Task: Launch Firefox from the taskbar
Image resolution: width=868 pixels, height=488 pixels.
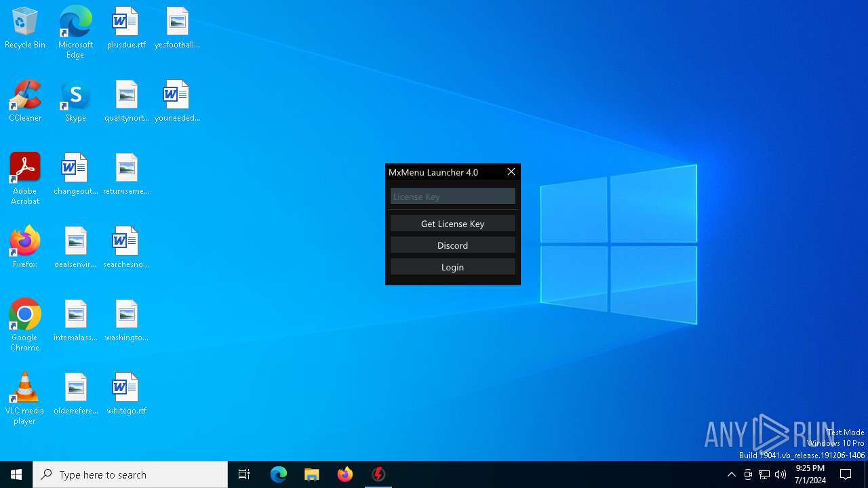Action: coord(345,474)
